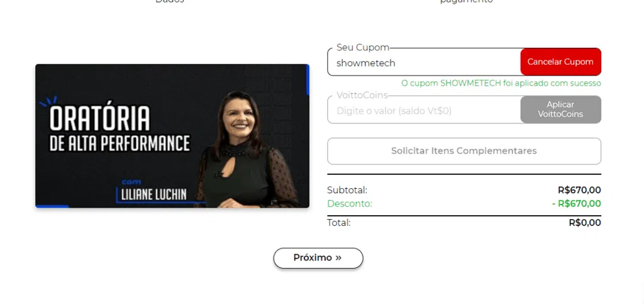Click the instructor's photo in the course banner
The image size is (644, 304).
[246, 150]
